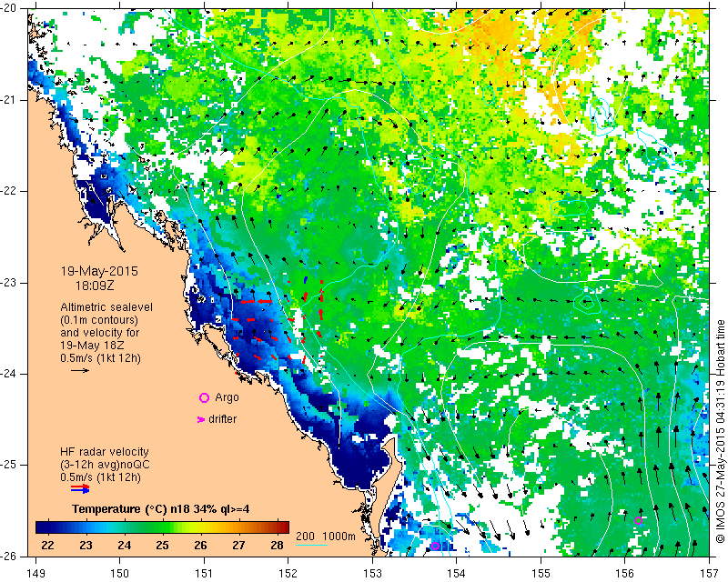Image resolution: width=728 pixels, height=582 pixels.
Task: Click longitude axis label 156
Action: click(625, 574)
